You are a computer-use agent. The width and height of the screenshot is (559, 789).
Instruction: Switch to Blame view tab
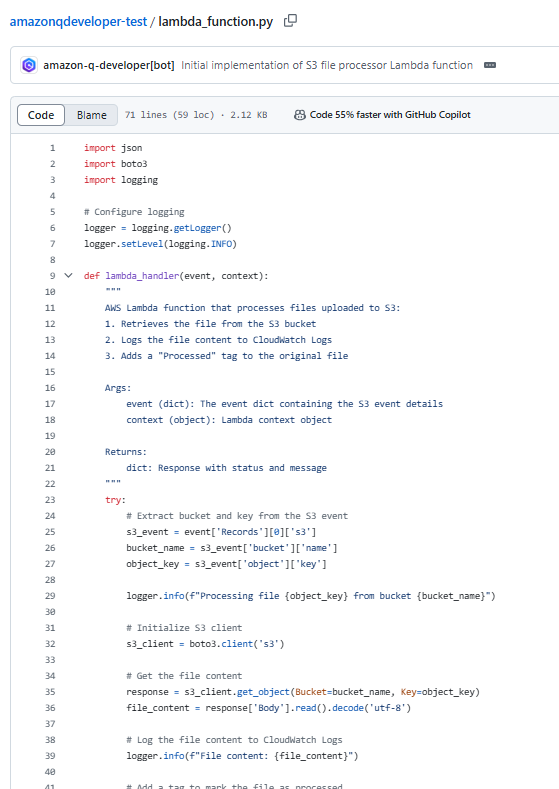(x=92, y=115)
